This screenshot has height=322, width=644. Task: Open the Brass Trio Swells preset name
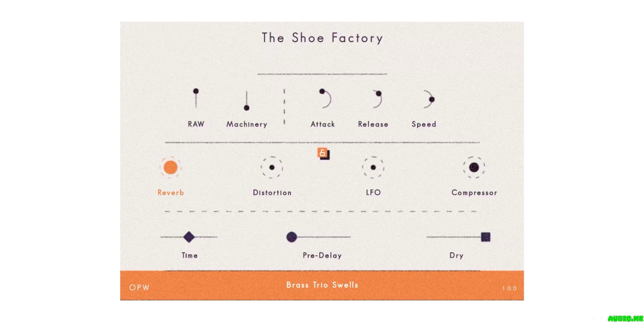click(x=322, y=285)
